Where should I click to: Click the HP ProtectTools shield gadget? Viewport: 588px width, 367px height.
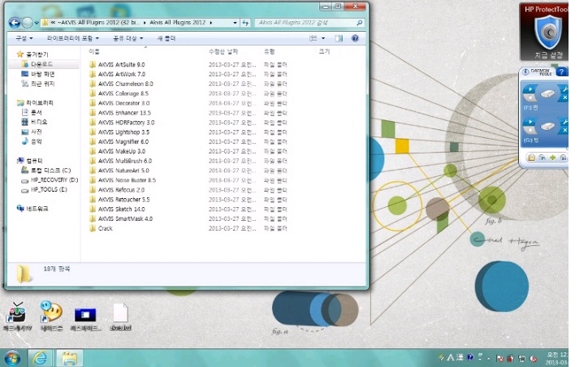[547, 32]
